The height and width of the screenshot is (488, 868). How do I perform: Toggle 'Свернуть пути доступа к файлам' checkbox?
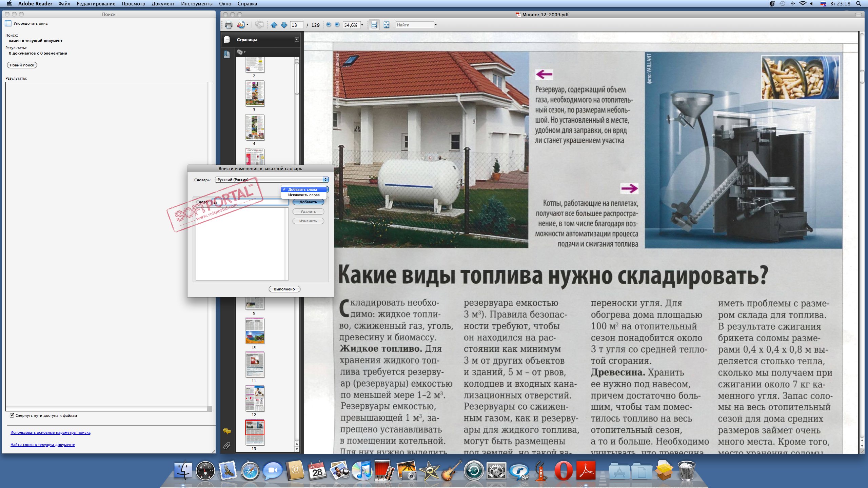coord(12,415)
